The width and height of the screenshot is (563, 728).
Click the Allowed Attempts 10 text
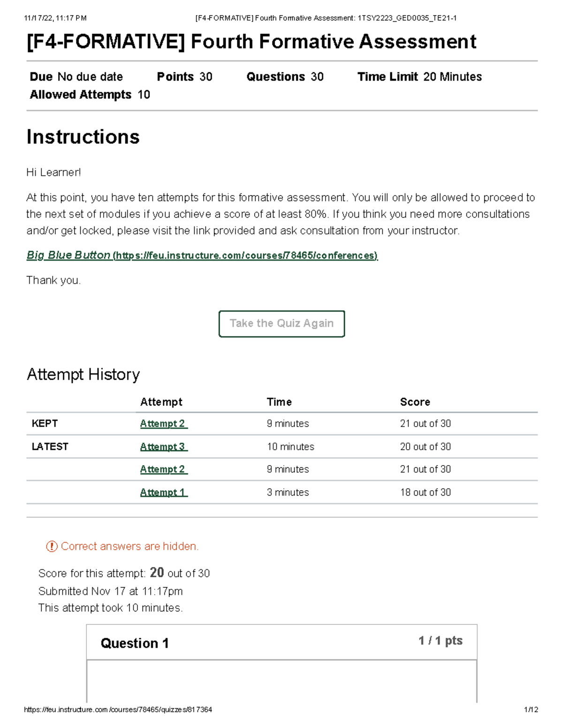coord(90,95)
